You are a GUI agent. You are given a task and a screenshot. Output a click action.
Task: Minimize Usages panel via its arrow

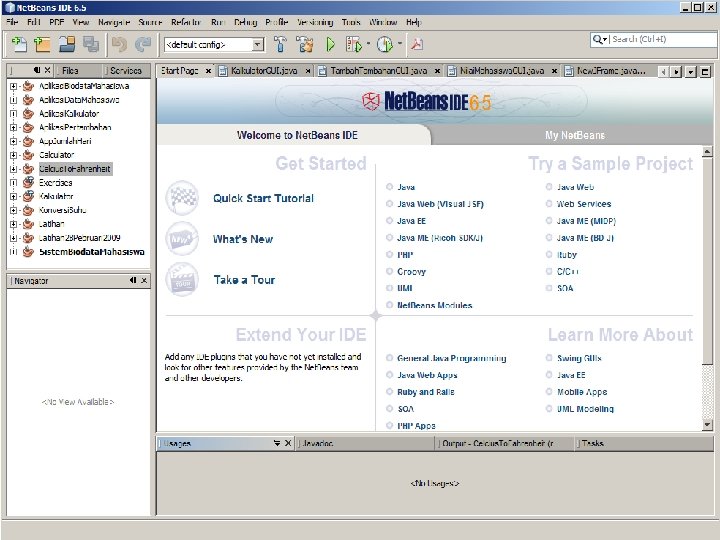(277, 443)
